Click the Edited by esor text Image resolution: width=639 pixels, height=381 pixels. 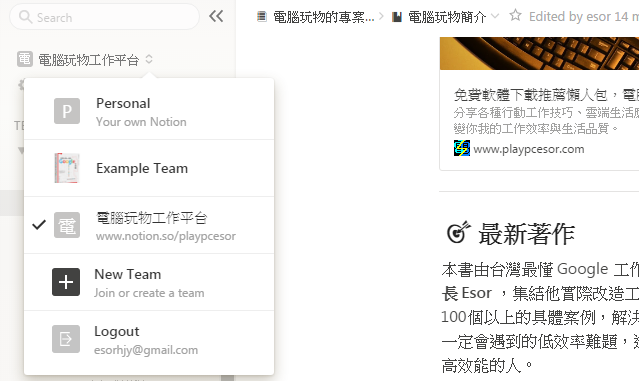point(584,17)
